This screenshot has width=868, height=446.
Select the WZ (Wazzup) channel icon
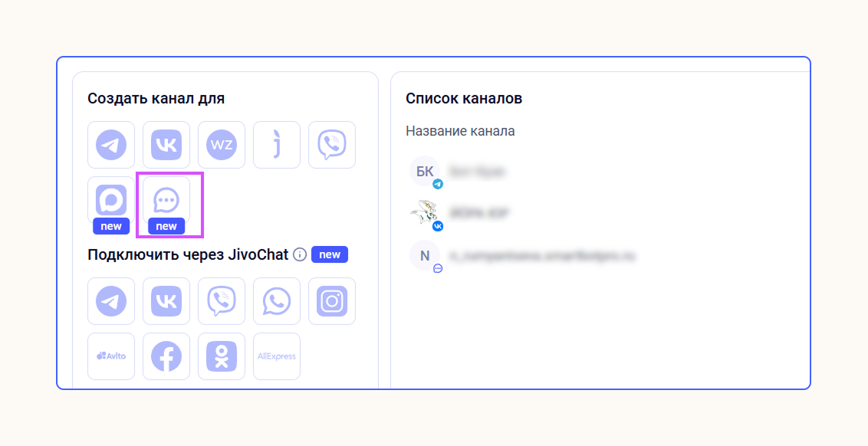222,145
